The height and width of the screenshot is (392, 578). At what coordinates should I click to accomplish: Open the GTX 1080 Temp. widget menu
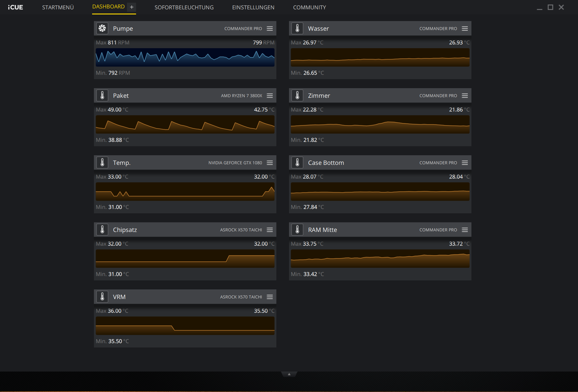point(270,162)
